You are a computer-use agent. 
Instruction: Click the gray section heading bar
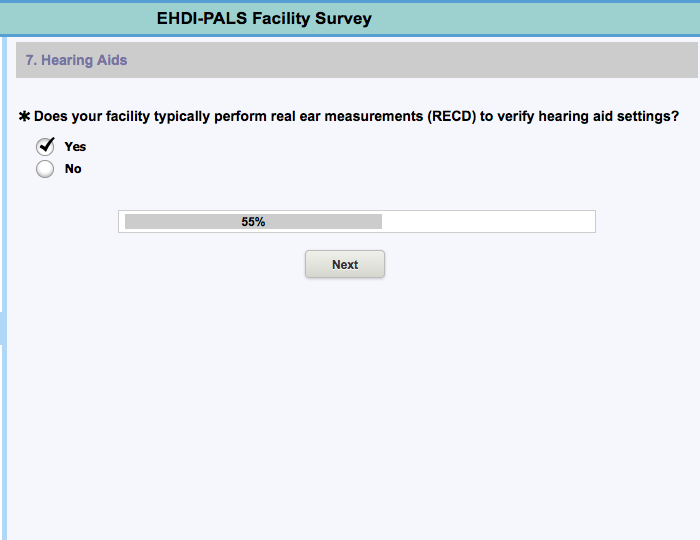(x=400, y=61)
